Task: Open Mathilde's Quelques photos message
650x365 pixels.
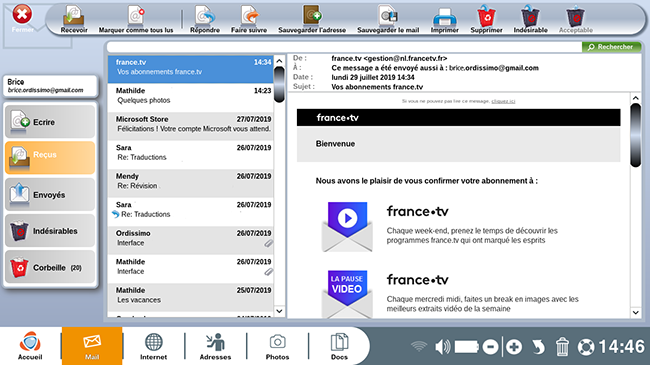Action: [x=191, y=97]
